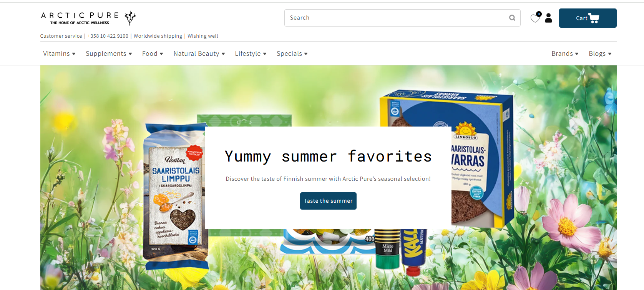Image resolution: width=644 pixels, height=290 pixels.
Task: Open the Wishing well link
Action: pyautogui.click(x=202, y=36)
